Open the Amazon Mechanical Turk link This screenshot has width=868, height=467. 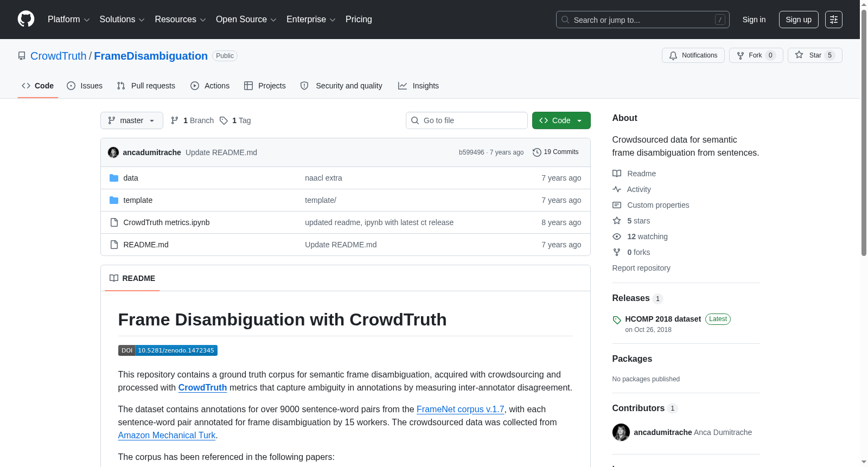[167, 436]
